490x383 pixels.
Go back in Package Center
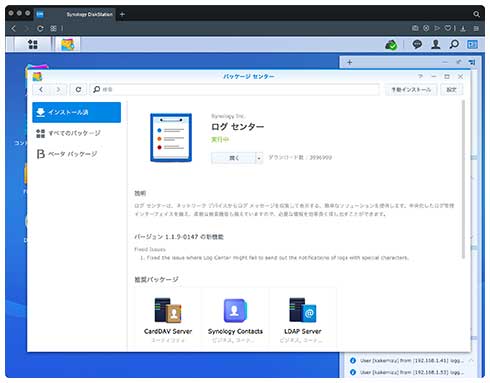pyautogui.click(x=41, y=89)
